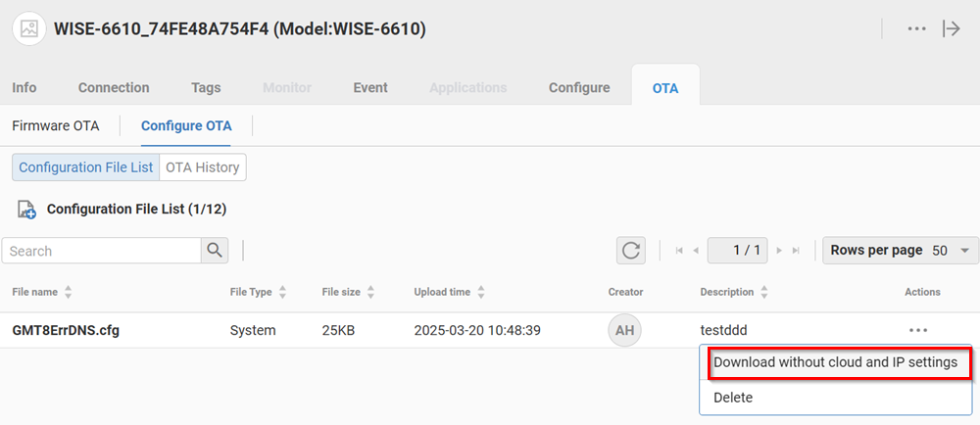The image size is (980, 425).
Task: Switch to the Firmware OTA subtab
Action: (56, 125)
